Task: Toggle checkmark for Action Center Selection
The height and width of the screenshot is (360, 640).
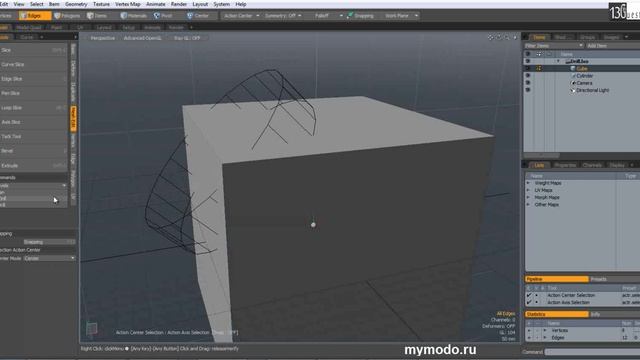Action: [529, 295]
